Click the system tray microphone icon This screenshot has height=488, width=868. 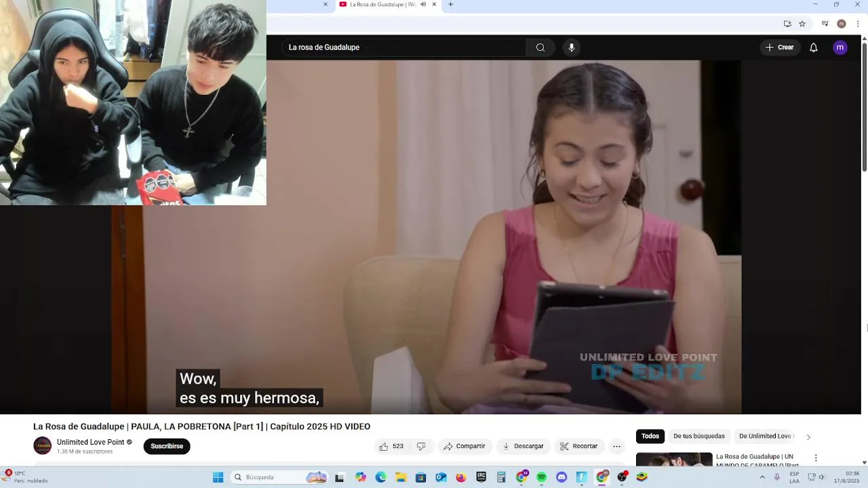click(x=777, y=477)
